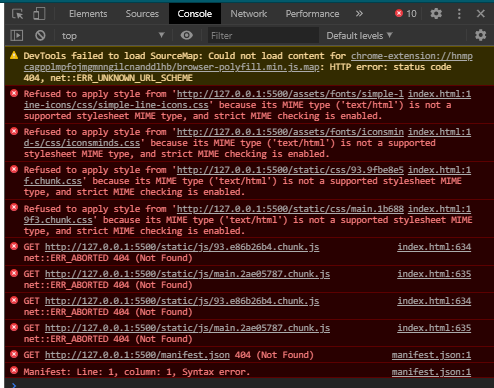The height and width of the screenshot is (388, 494).
Task: Open the Performance tab
Action: (x=312, y=14)
